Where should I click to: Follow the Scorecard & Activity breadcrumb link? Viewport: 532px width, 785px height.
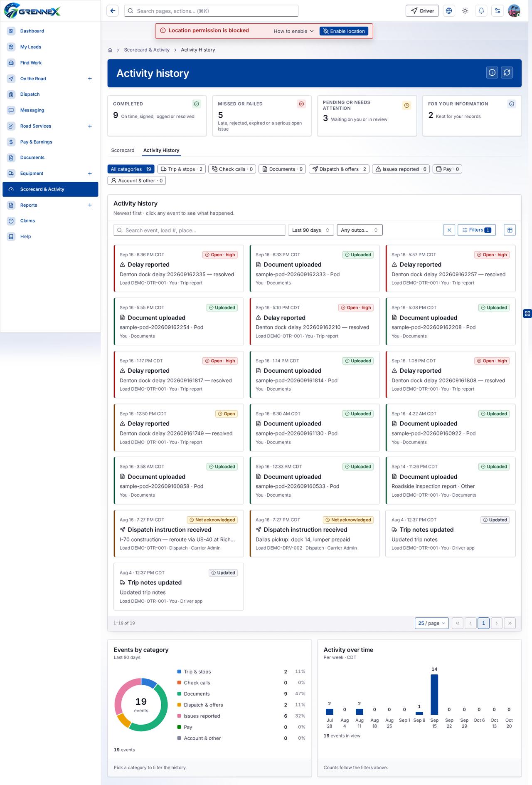point(147,50)
